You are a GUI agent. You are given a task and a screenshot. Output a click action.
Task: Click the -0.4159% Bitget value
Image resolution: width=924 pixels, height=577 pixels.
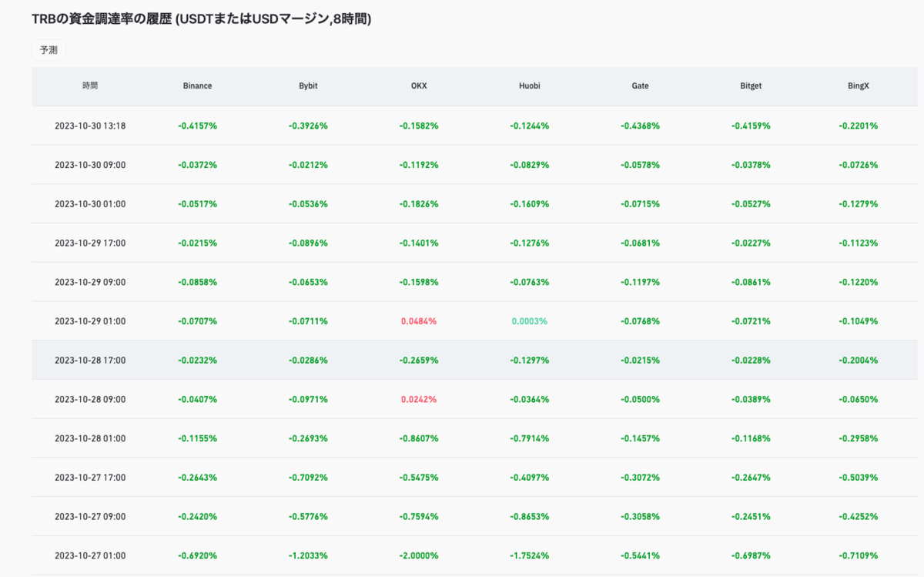[751, 126]
